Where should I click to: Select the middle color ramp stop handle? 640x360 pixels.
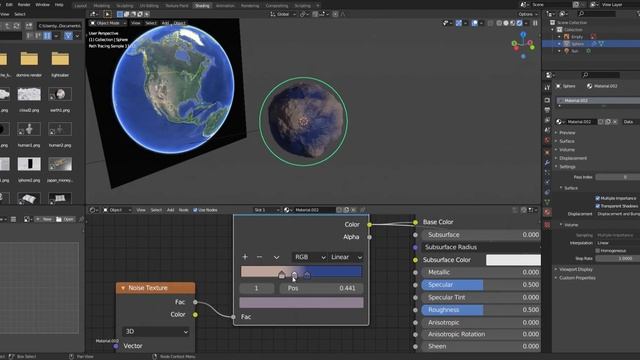(294, 276)
